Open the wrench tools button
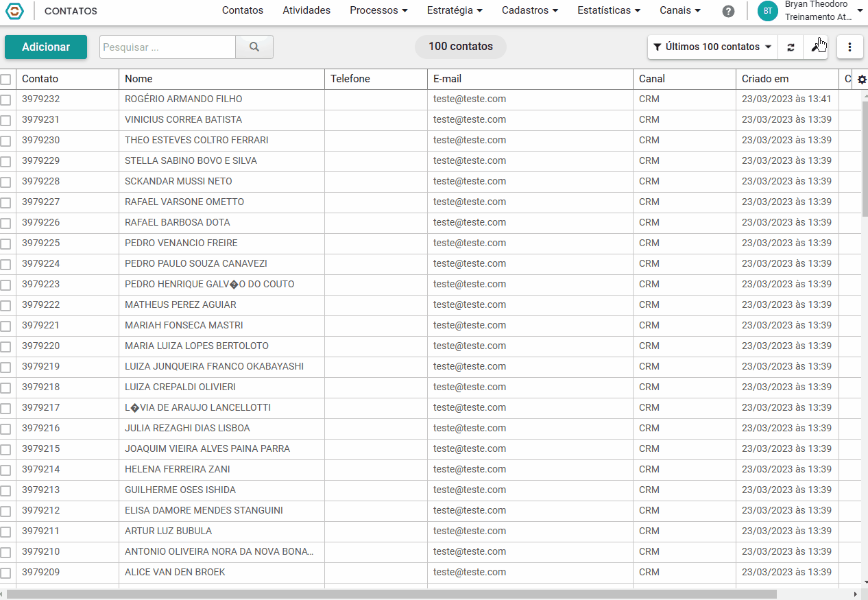This screenshot has width=868, height=600. click(x=816, y=47)
